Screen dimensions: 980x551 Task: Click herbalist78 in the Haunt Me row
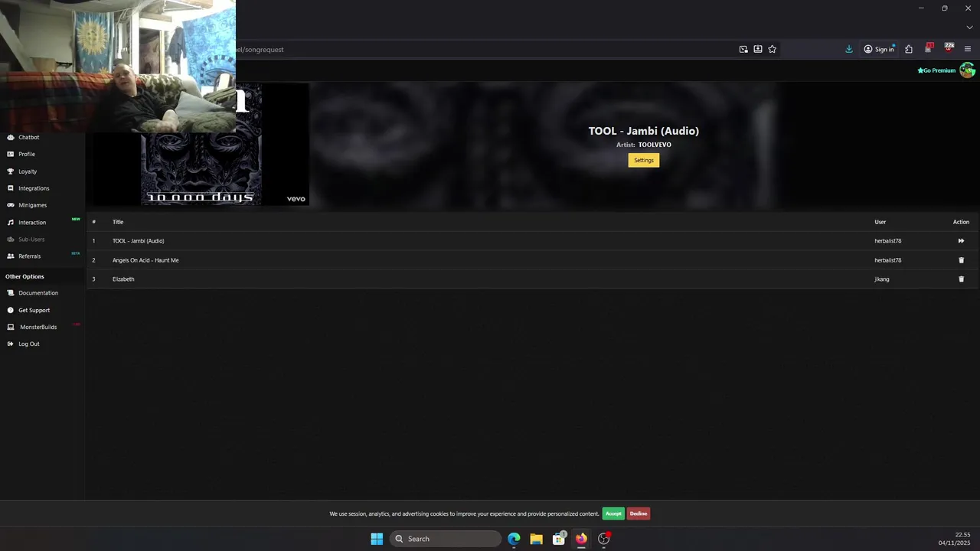(x=888, y=260)
